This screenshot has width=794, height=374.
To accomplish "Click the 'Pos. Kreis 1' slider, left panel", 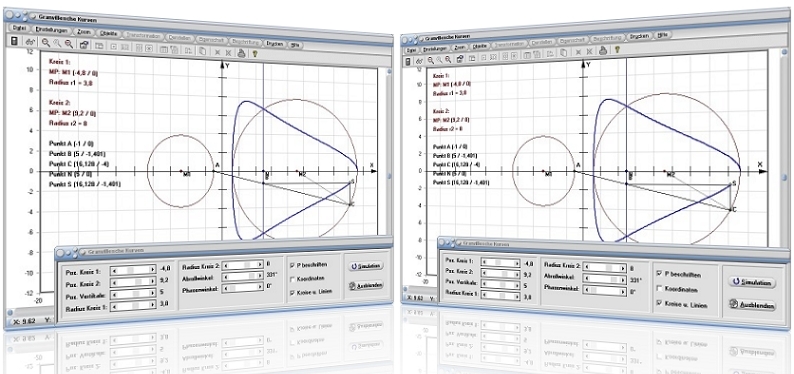I will [x=133, y=269].
